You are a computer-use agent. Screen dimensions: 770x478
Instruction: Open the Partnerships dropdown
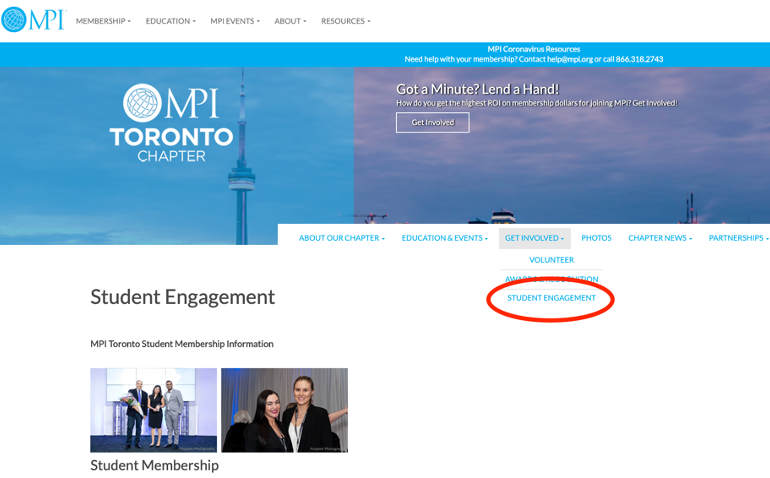point(738,238)
